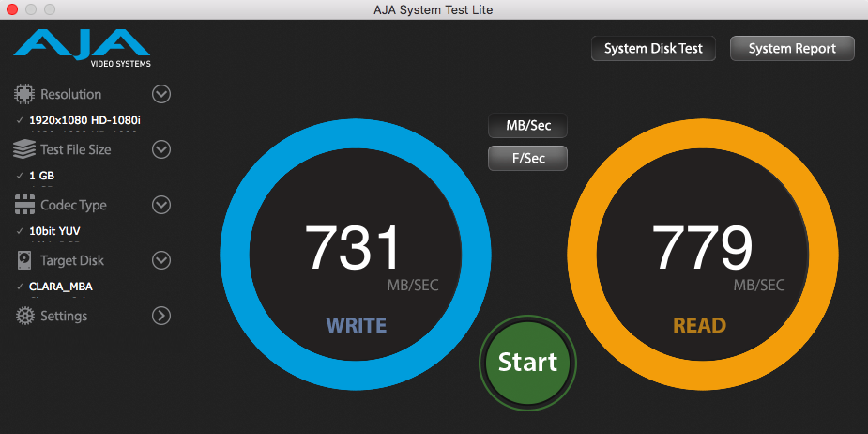Click the Resolution label
The height and width of the screenshot is (434, 868).
[71, 94]
